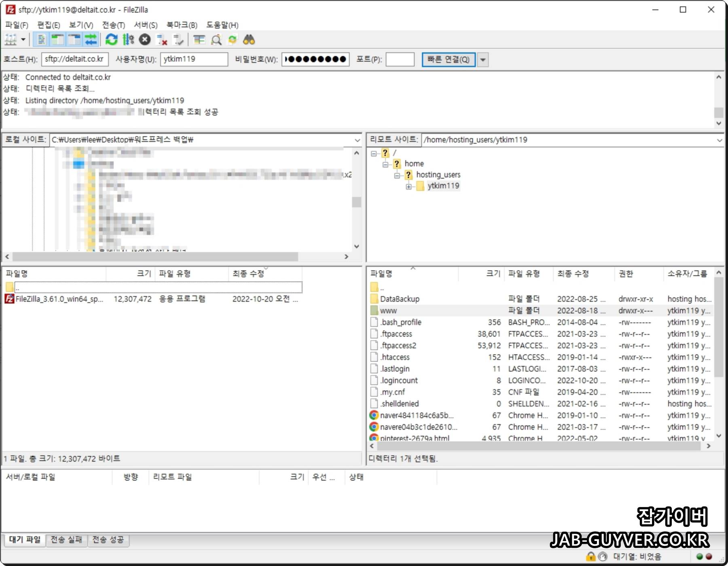
Task: Click the speed limit indicator icon
Action: (x=603, y=557)
